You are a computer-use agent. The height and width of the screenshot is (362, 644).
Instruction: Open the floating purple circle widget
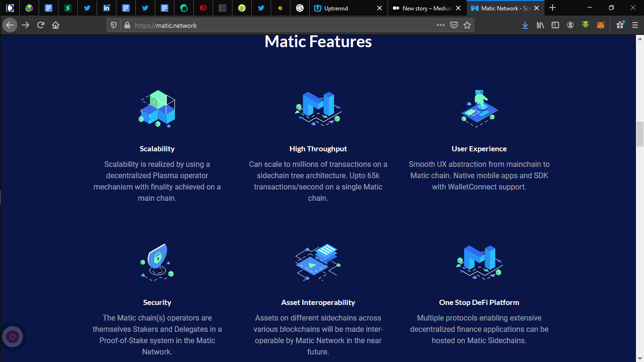tap(13, 337)
